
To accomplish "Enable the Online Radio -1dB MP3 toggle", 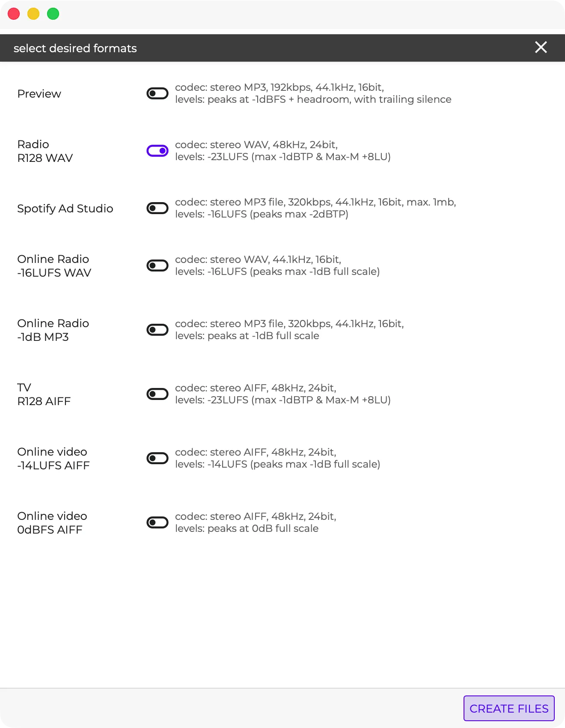I will pyautogui.click(x=158, y=330).
